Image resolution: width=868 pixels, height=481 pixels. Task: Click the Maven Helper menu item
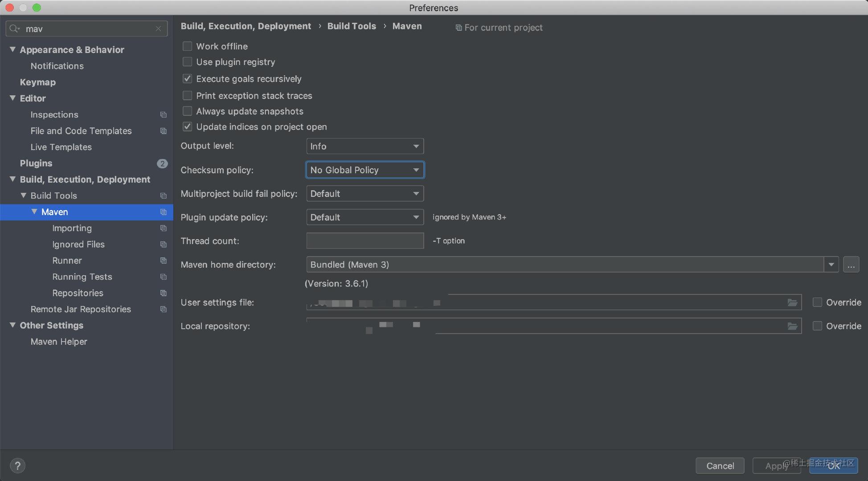(59, 341)
